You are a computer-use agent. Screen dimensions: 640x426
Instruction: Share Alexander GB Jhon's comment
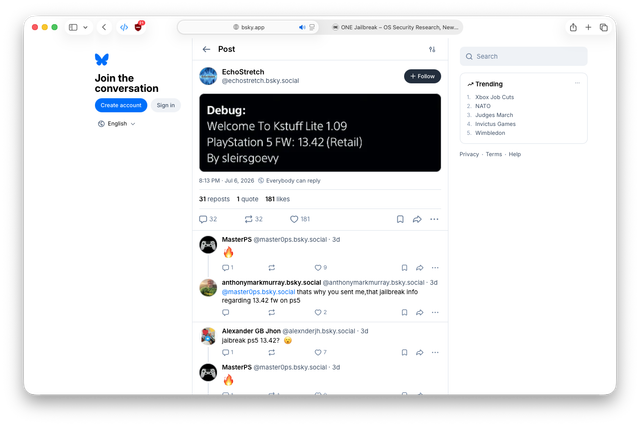click(x=420, y=352)
